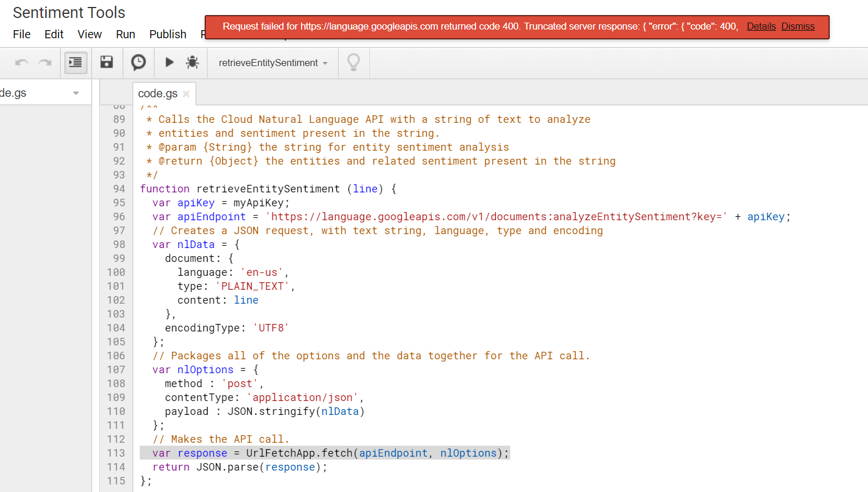Expand the sidebar file dropdown arrow
The height and width of the screenshot is (492, 868).
point(76,93)
